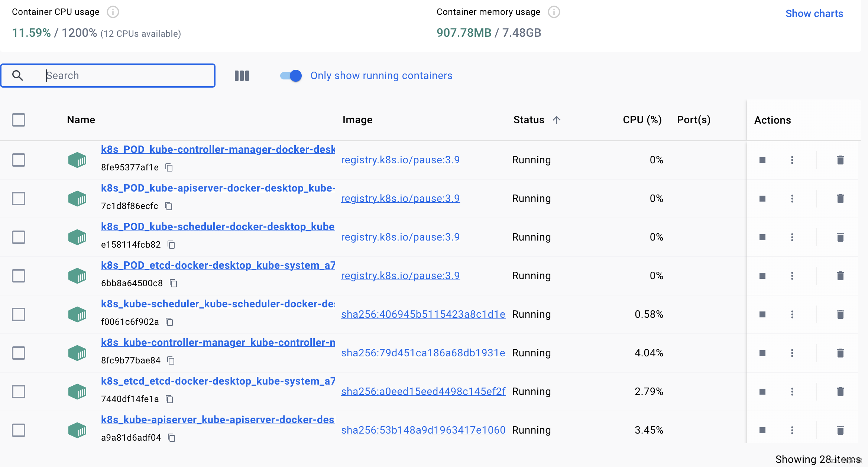Open k8s_etcd_etcd-docker-desktop container link
868x467 pixels.
[218, 381]
